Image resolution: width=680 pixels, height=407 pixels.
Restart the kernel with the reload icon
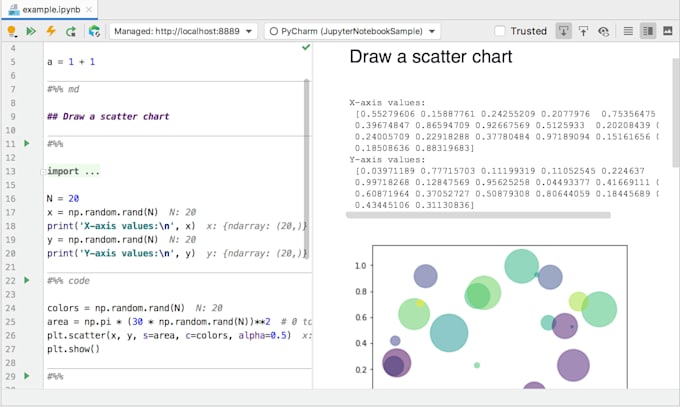coord(71,31)
